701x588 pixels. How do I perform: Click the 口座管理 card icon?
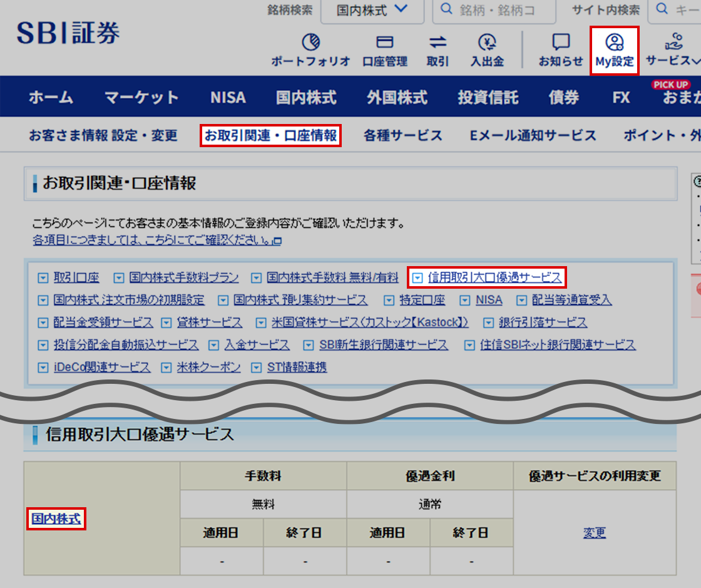pos(384,43)
